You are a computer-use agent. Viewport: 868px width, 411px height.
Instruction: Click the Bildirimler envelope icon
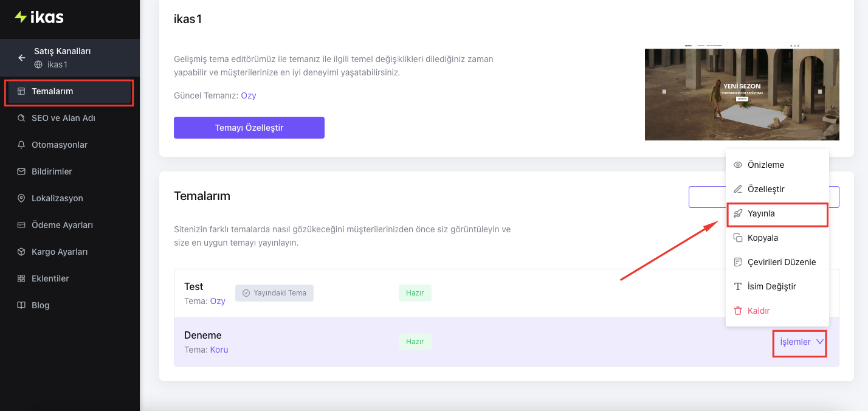21,171
